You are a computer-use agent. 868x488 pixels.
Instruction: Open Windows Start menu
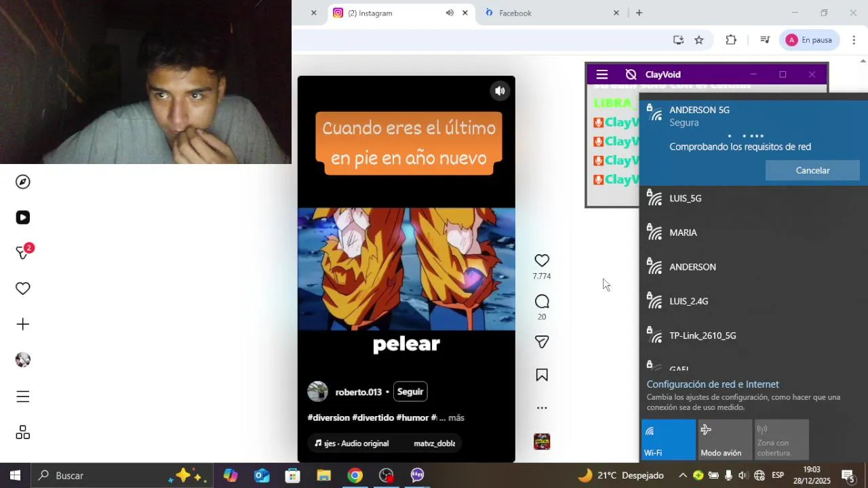point(15,476)
